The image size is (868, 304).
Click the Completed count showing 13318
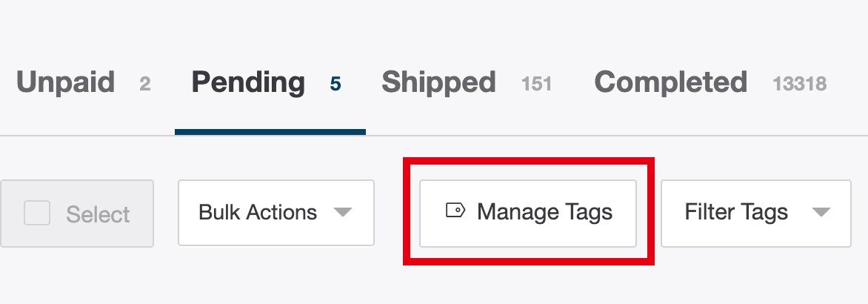[799, 85]
